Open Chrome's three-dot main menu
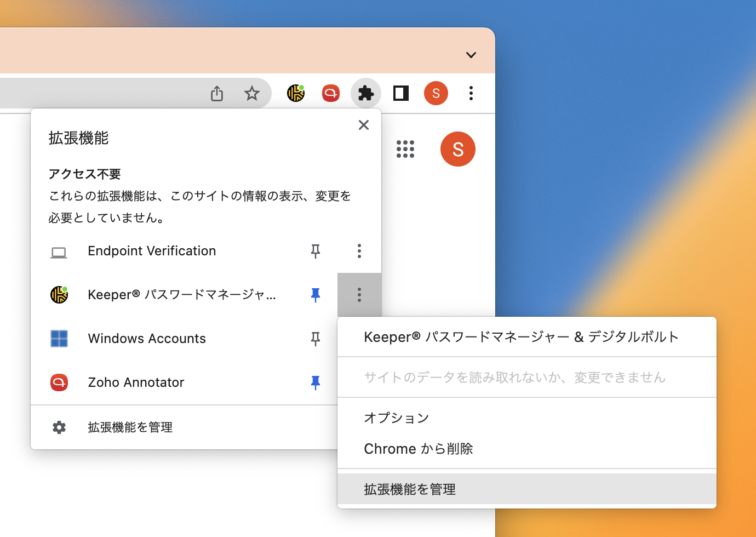The height and width of the screenshot is (537, 756). [471, 93]
